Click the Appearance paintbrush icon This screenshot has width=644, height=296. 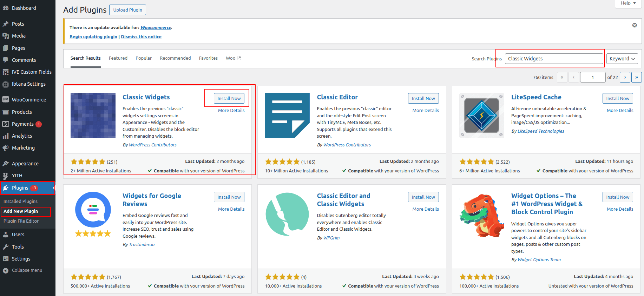coord(6,164)
